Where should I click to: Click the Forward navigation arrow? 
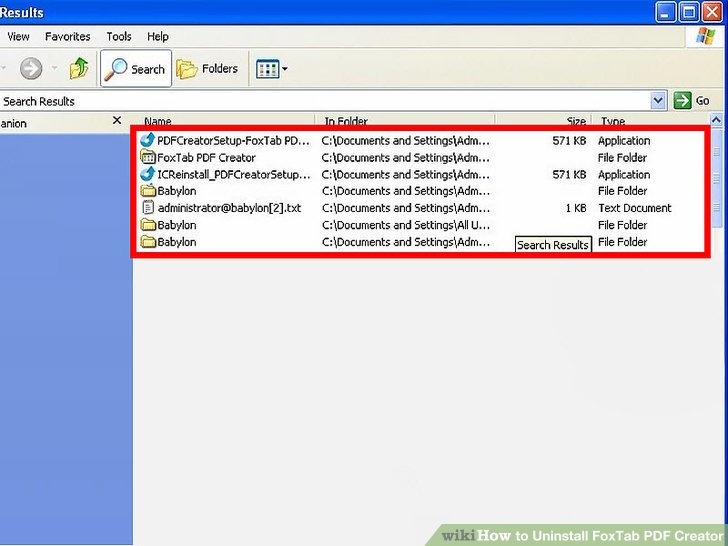pyautogui.click(x=31, y=69)
